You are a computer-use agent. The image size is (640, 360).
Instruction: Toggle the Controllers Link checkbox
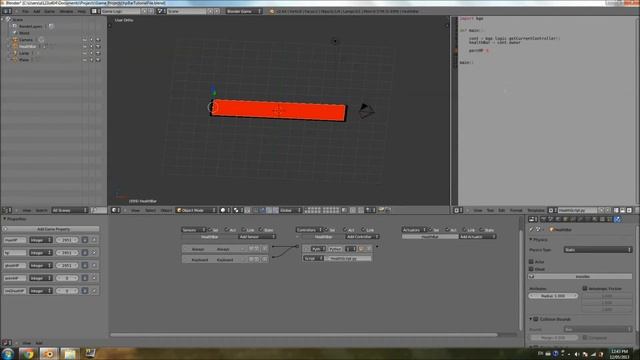(x=367, y=230)
